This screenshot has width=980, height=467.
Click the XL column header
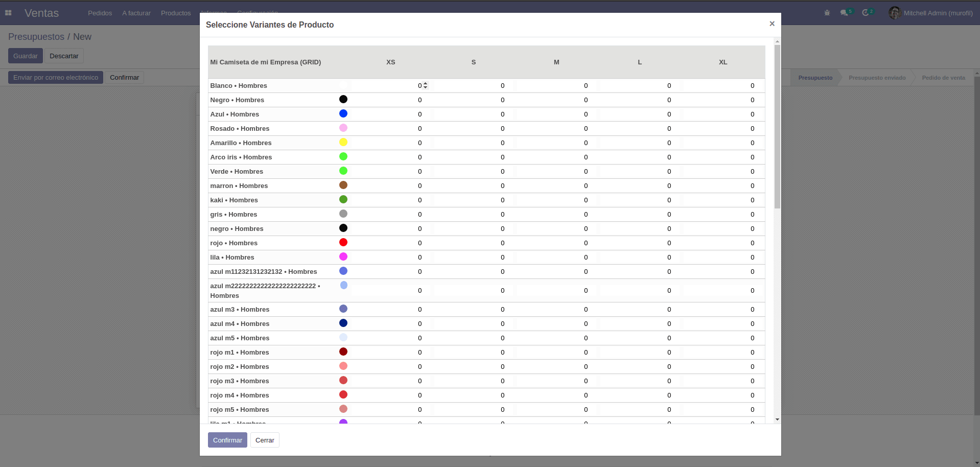723,62
